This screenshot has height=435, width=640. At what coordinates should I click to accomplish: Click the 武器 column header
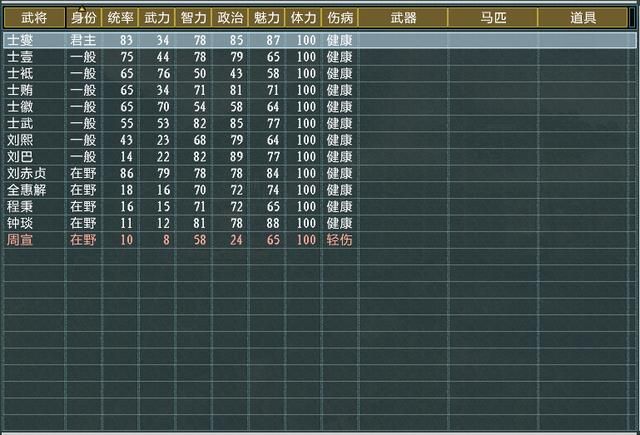point(403,18)
